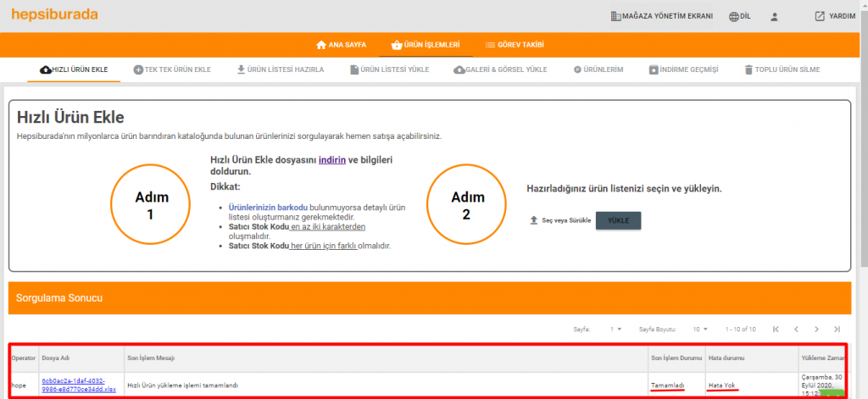This screenshot has height=399, width=868.
Task: Click the upload arrow next to Seç veya Sürükle
Action: coord(533,220)
